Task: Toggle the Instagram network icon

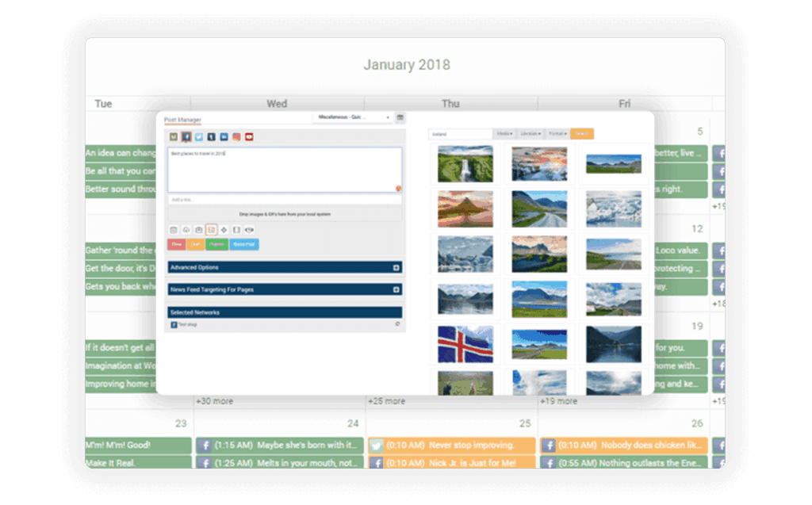Action: click(236, 137)
